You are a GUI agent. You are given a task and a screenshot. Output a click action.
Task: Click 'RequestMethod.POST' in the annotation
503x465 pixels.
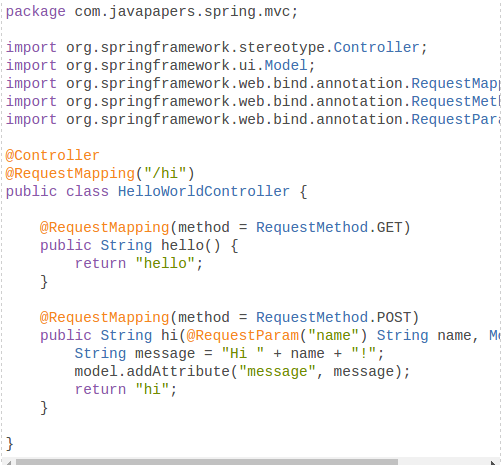333,318
